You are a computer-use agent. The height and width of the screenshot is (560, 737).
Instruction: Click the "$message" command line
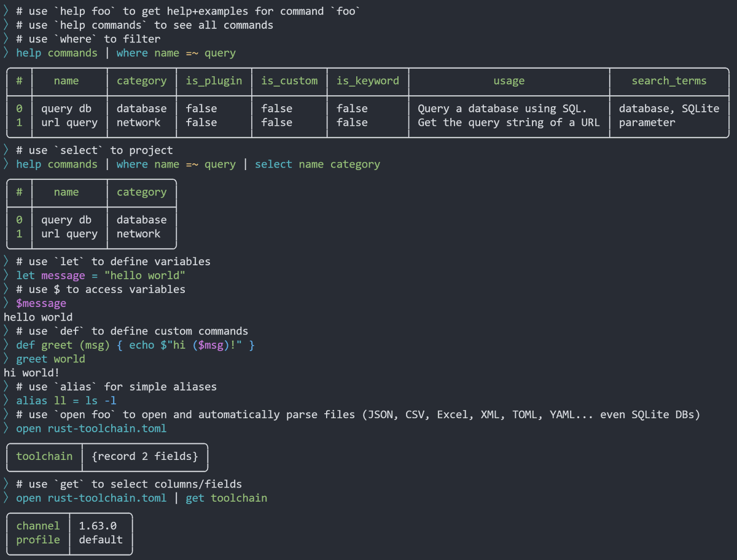tap(41, 303)
